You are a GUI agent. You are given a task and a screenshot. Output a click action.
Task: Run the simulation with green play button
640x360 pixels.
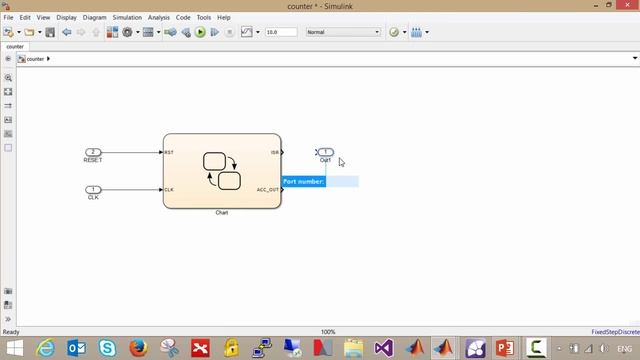tap(200, 32)
